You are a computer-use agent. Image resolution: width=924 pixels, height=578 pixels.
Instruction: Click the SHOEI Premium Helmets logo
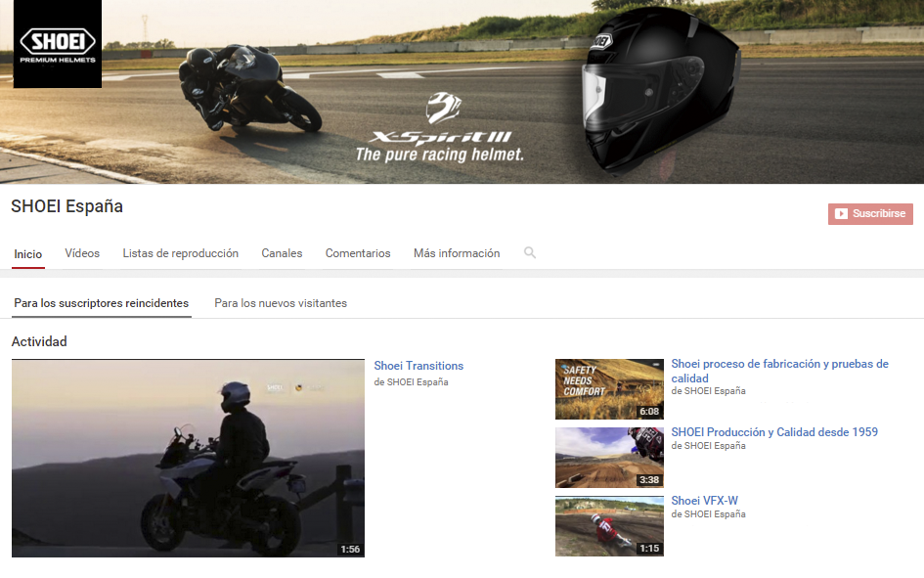click(x=57, y=44)
